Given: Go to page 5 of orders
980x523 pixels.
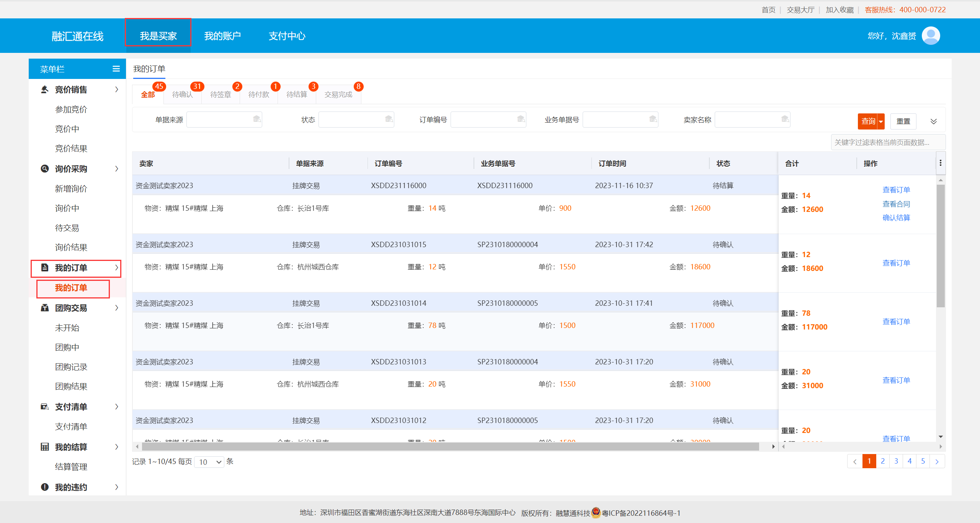Looking at the screenshot, I should tap(923, 461).
